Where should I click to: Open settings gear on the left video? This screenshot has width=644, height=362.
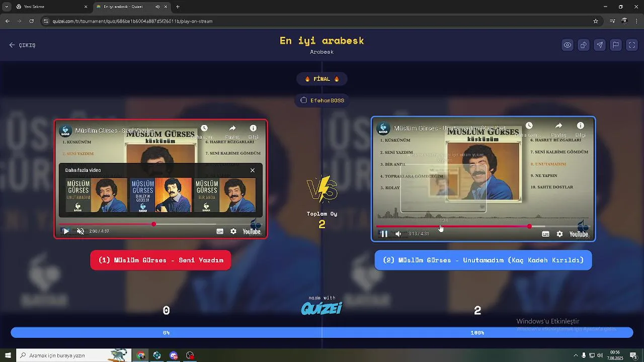coord(233,231)
